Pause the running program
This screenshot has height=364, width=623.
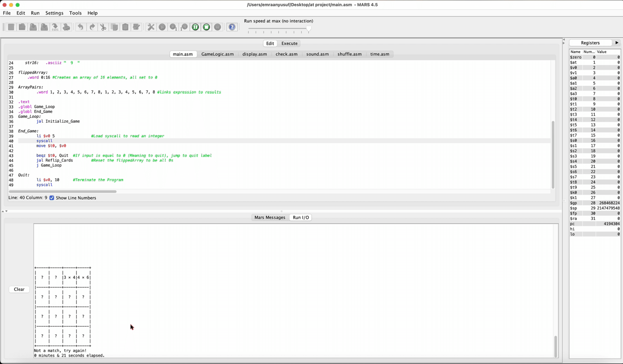click(195, 27)
